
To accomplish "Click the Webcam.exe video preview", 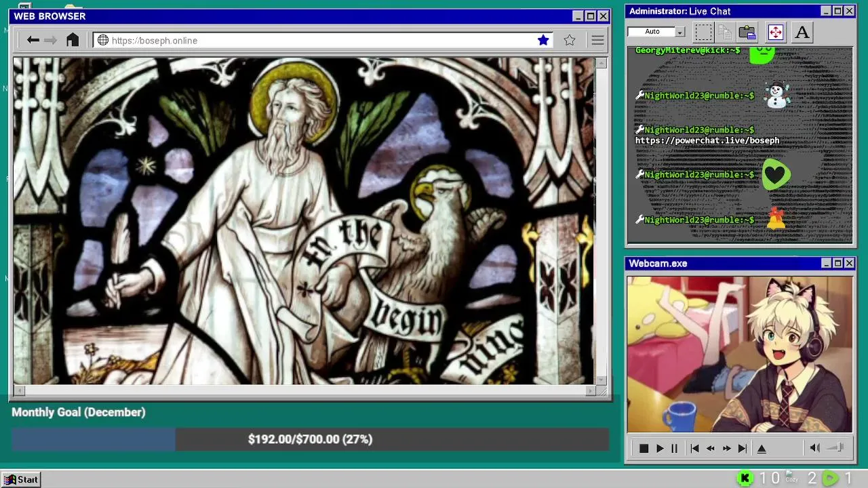I will click(x=739, y=354).
